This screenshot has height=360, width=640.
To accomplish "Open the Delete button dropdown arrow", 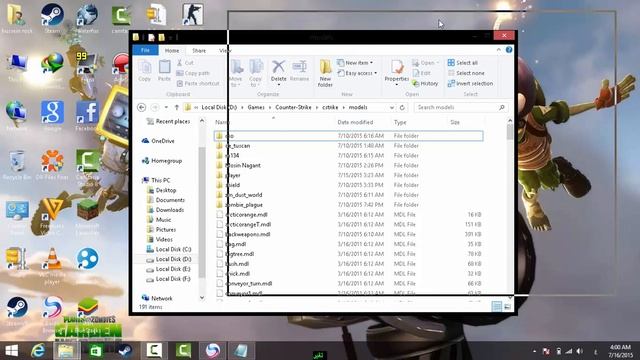I will point(278,84).
